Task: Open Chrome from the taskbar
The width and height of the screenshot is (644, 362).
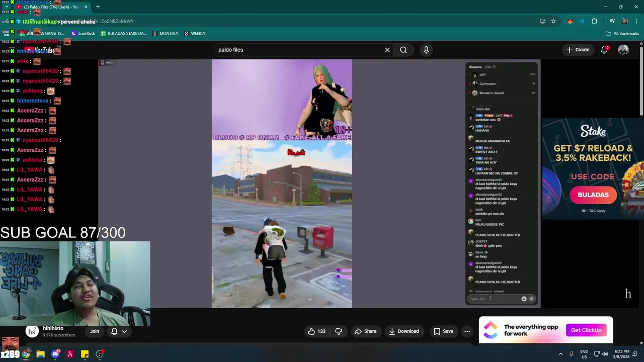Action: point(26,354)
